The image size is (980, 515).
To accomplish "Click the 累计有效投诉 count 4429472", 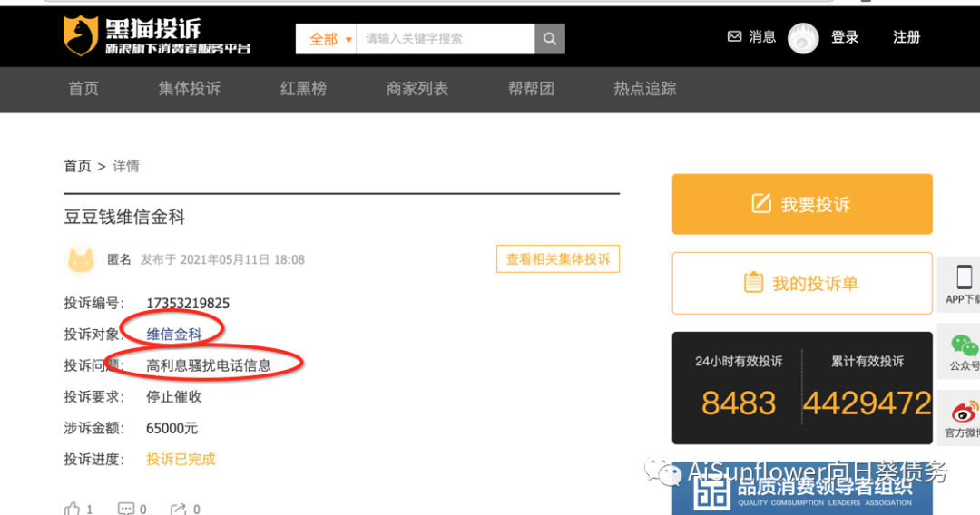I will [x=867, y=403].
